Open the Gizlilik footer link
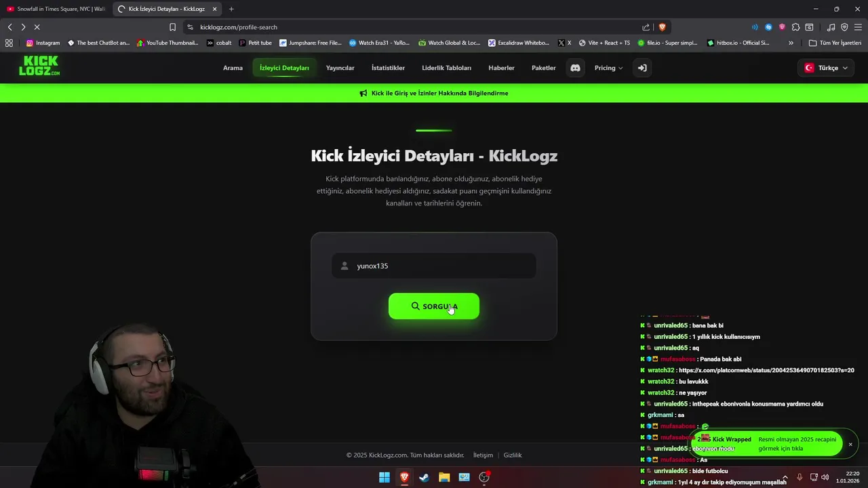 513,455
